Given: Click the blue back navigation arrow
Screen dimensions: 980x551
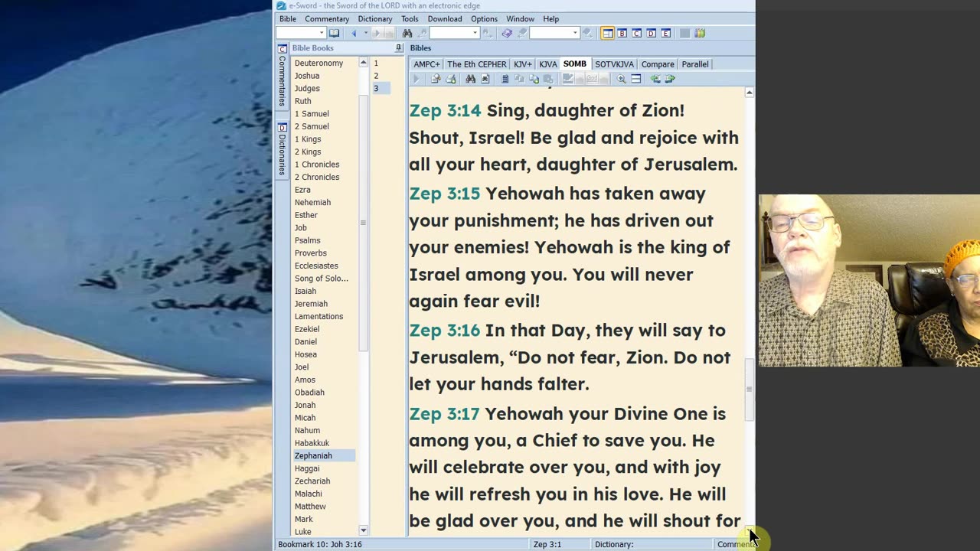Looking at the screenshot, I should pos(354,33).
